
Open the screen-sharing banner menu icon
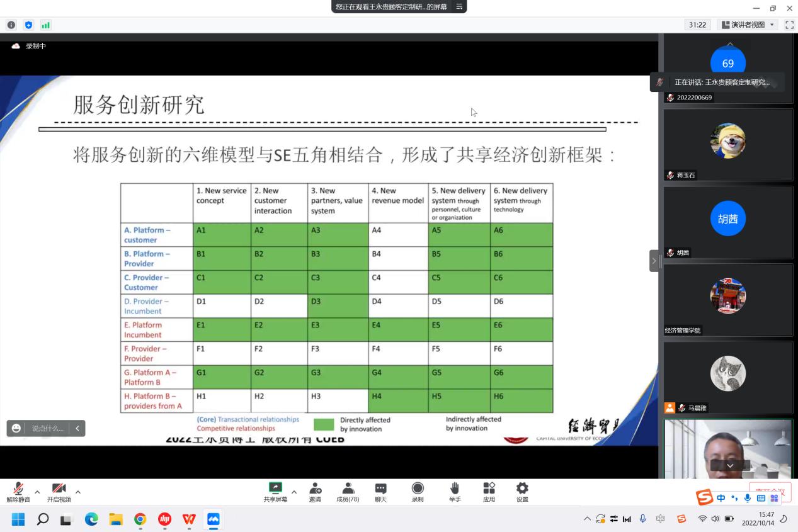(x=459, y=7)
